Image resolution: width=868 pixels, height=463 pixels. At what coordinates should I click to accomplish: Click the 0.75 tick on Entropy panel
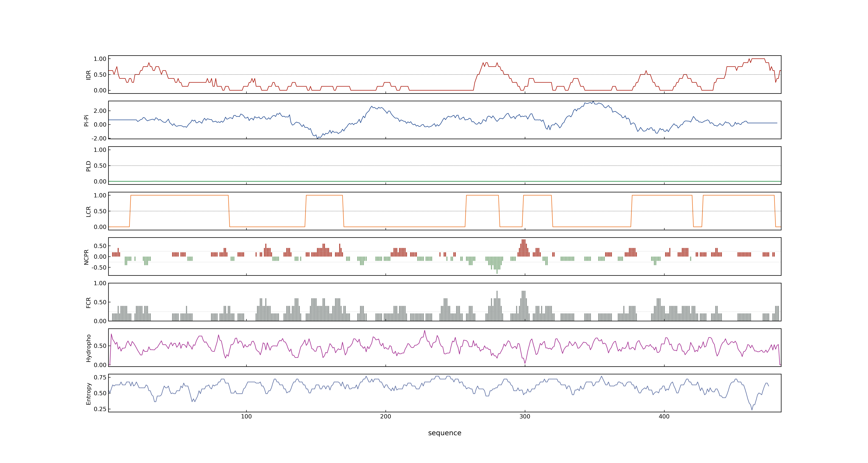[x=100, y=377]
